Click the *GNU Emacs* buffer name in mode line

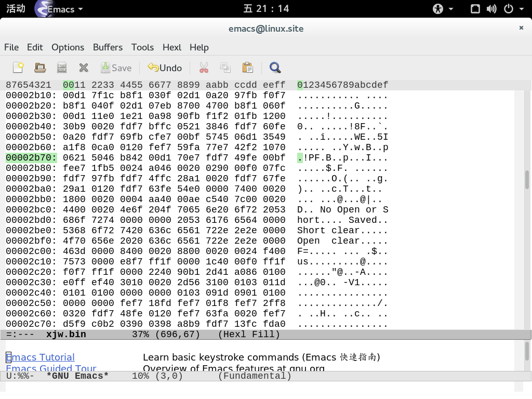click(x=77, y=376)
